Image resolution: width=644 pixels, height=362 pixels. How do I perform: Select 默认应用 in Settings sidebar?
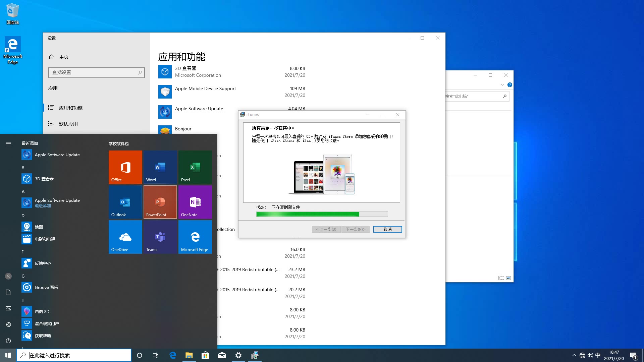(97, 124)
